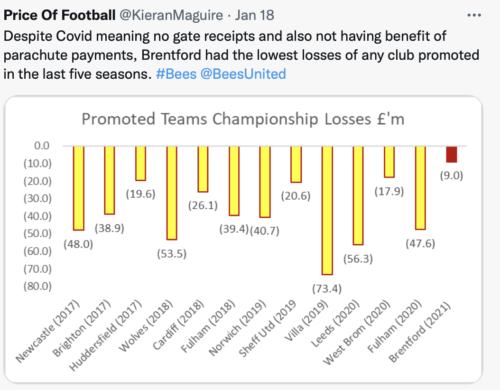500x390 pixels.
Task: Click the Fulham (2020) yellow bar
Action: tap(420, 188)
